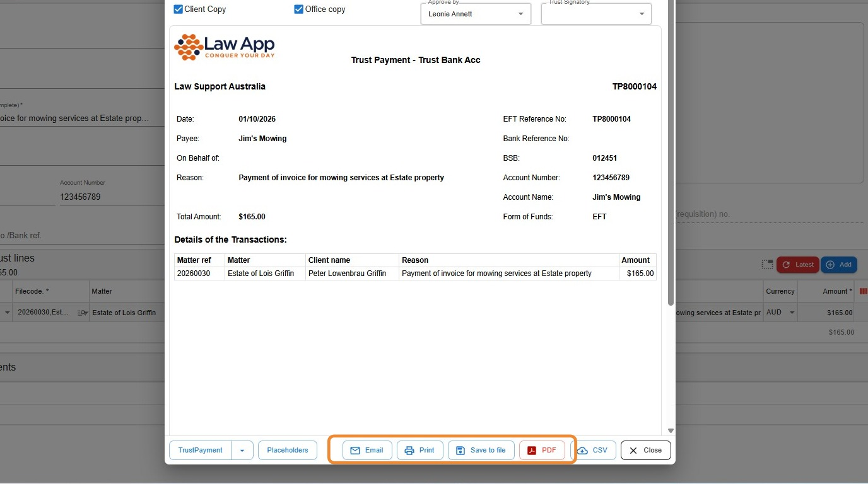The height and width of the screenshot is (484, 868).
Task: Click the Currency column header in the background
Action: point(780,291)
